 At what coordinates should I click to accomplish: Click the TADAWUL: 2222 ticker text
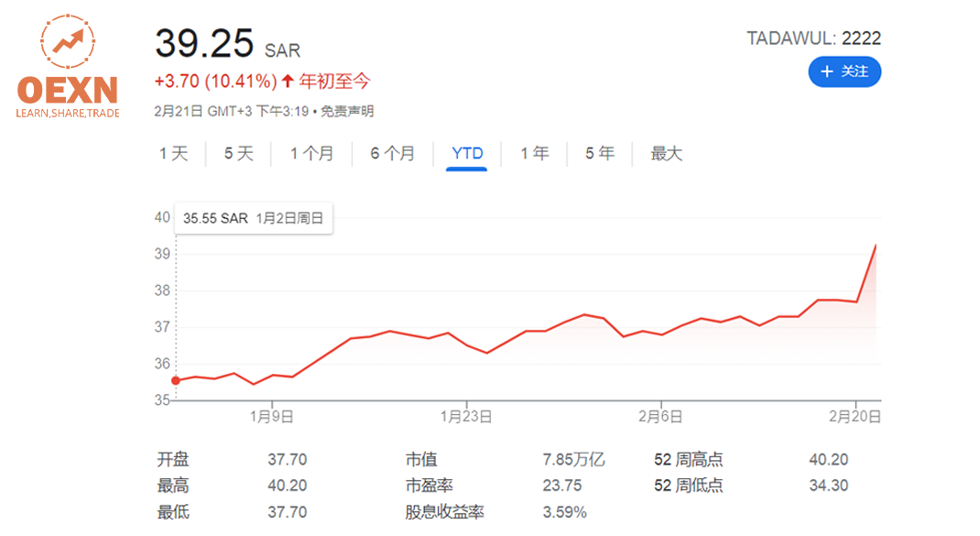[813, 38]
